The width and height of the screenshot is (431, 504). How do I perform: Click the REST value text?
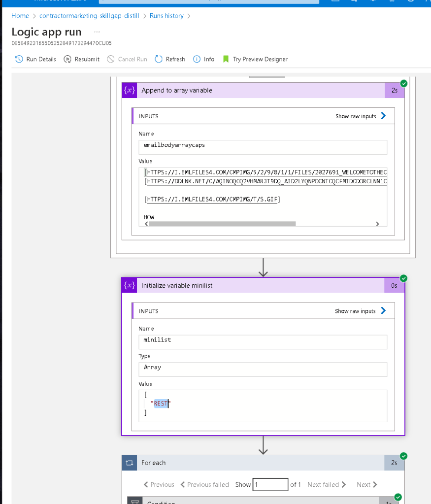point(161,403)
